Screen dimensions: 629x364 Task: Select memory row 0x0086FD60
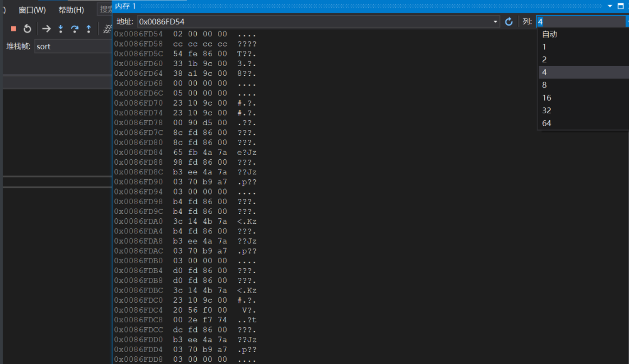[185, 64]
